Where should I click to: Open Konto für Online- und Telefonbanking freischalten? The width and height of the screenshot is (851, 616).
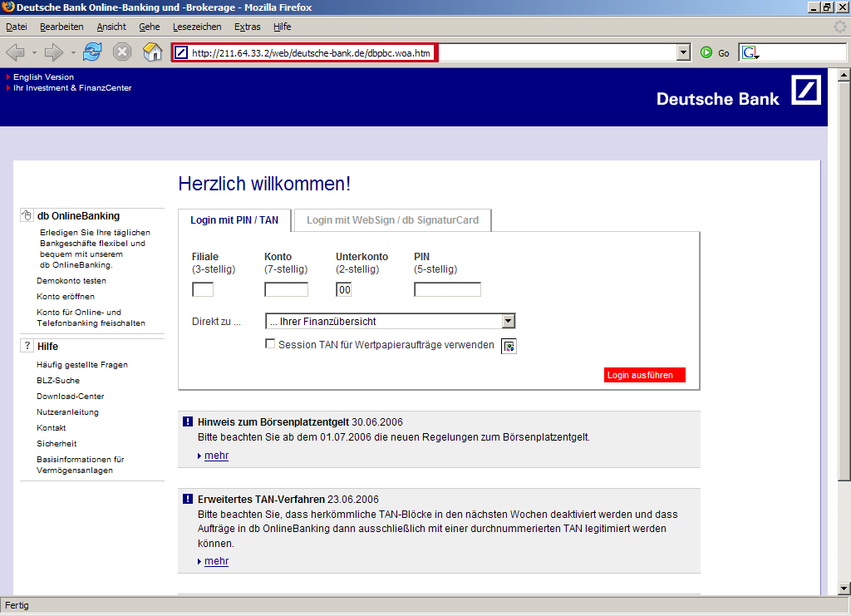91,318
